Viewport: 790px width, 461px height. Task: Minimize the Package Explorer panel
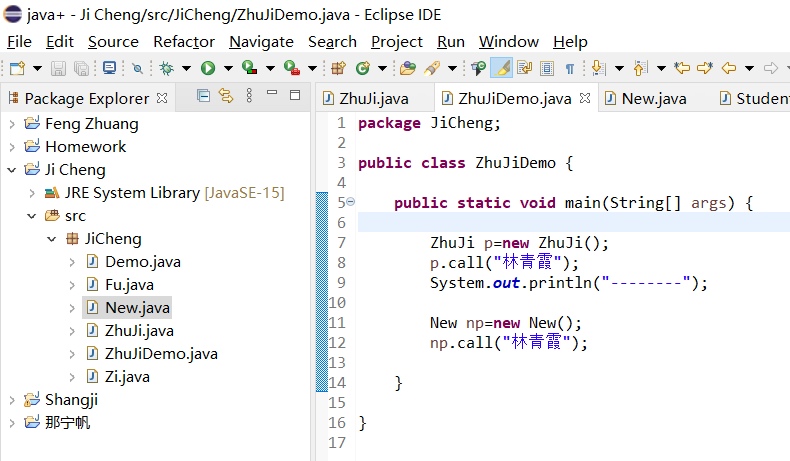tap(272, 93)
